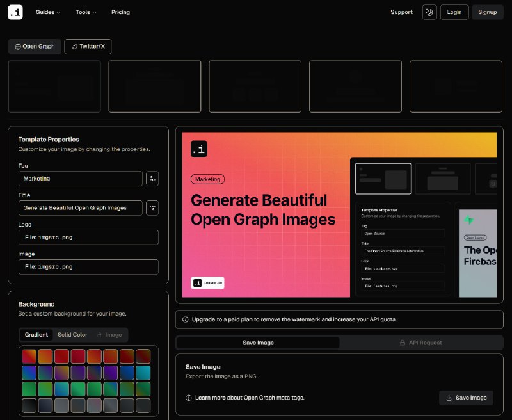This screenshot has height=420, width=512.
Task: Open settings icon next to Tag field
Action: coord(152,179)
